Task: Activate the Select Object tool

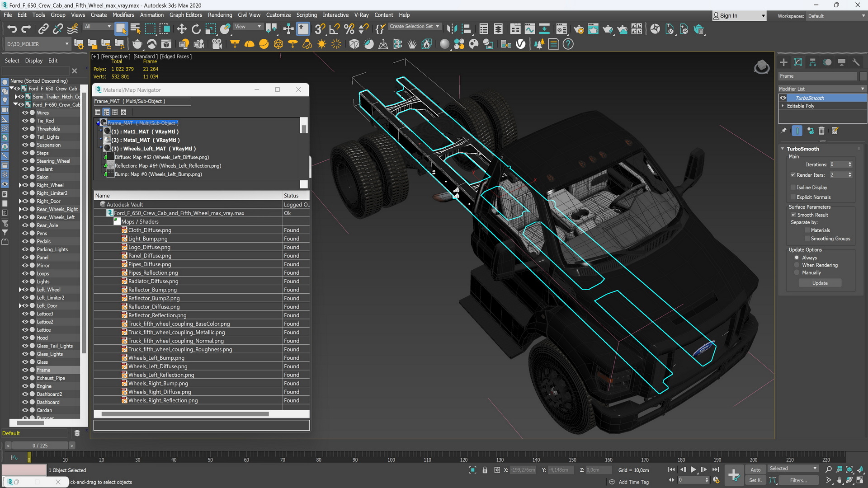Action: 121,29
